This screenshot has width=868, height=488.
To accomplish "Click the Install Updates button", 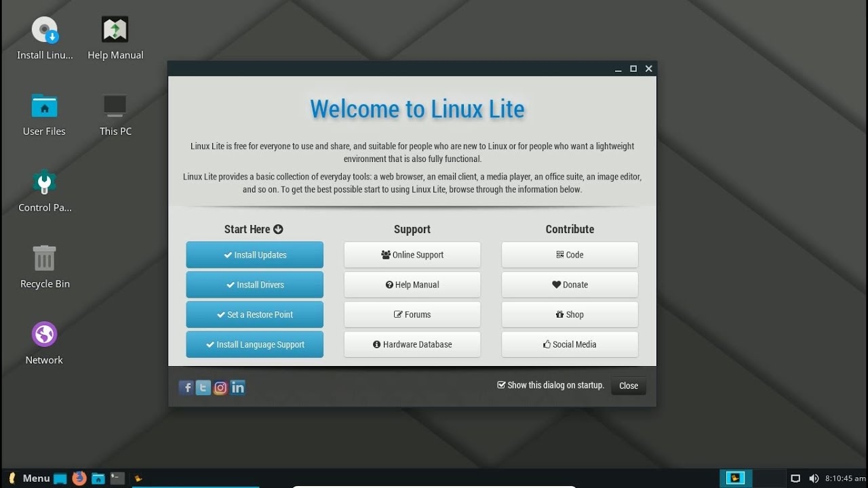I will tap(255, 255).
